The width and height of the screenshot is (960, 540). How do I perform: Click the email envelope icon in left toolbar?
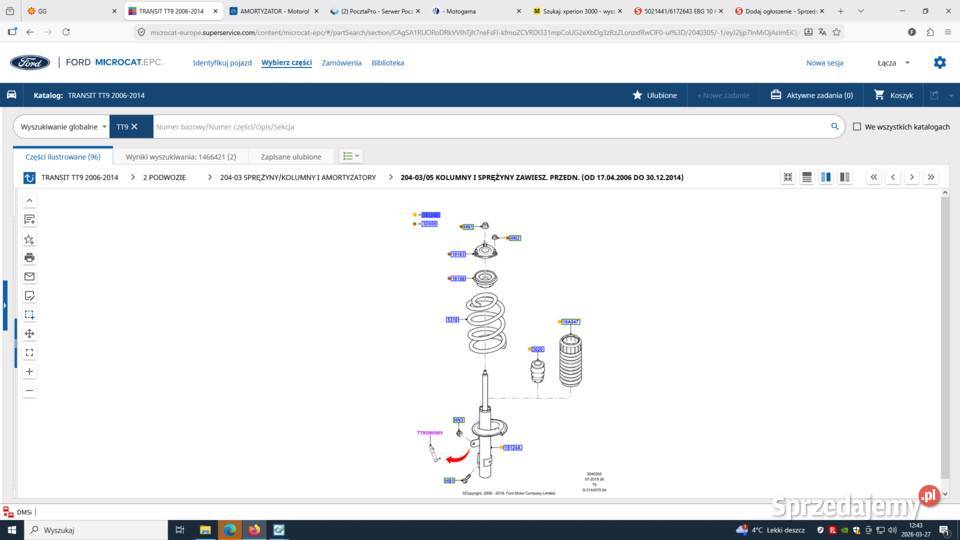coord(29,276)
